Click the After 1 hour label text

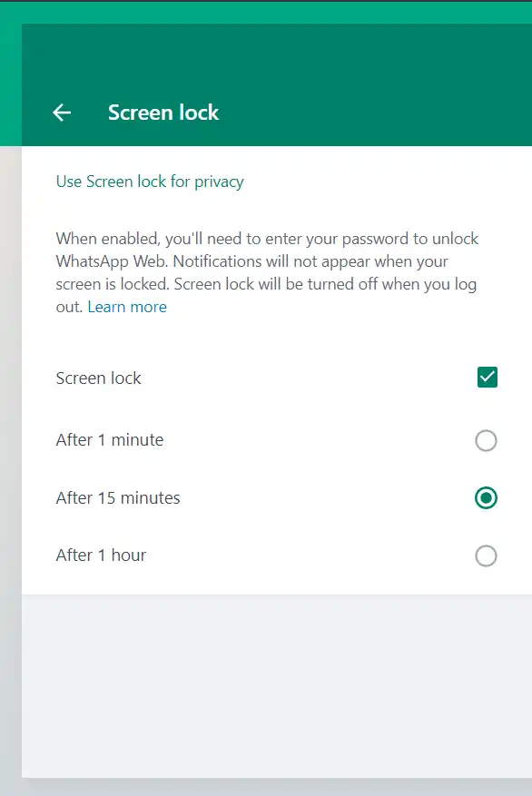point(100,555)
